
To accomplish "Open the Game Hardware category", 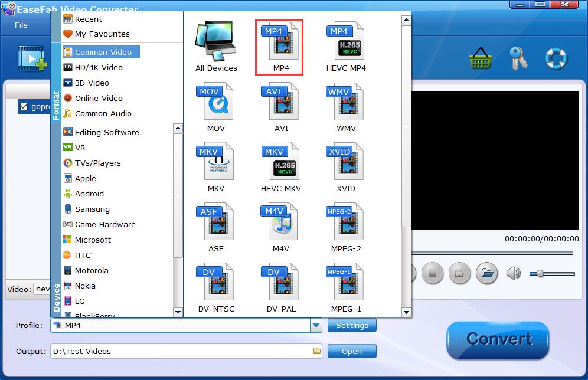I will [x=99, y=224].
